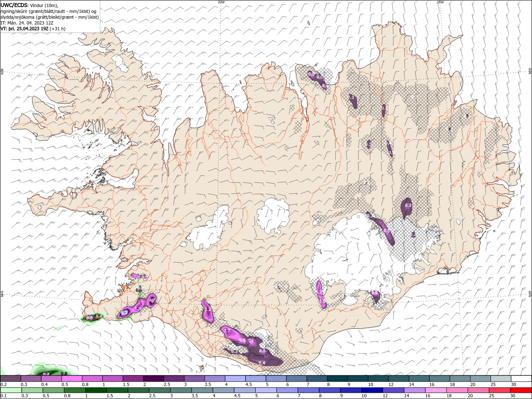This screenshot has height=399, width=532.
Task: Pick the bottom-row green swatch for 0.5–0.8
Action: point(53,390)
